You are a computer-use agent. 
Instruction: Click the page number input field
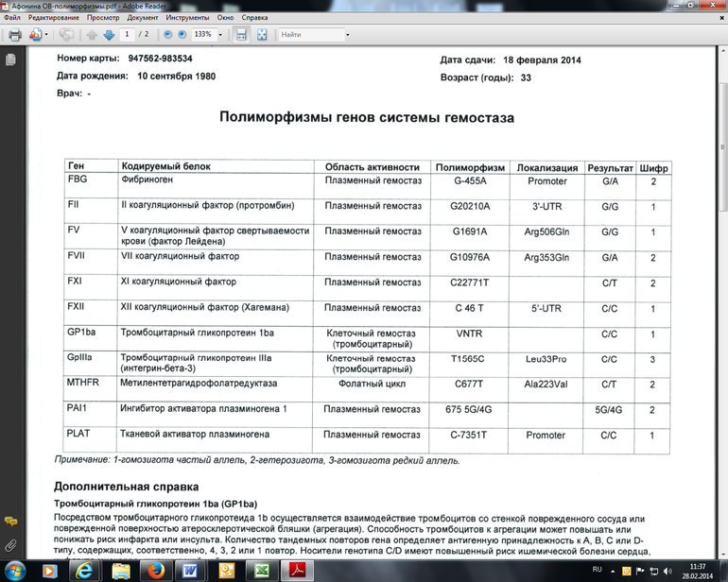tap(128, 35)
